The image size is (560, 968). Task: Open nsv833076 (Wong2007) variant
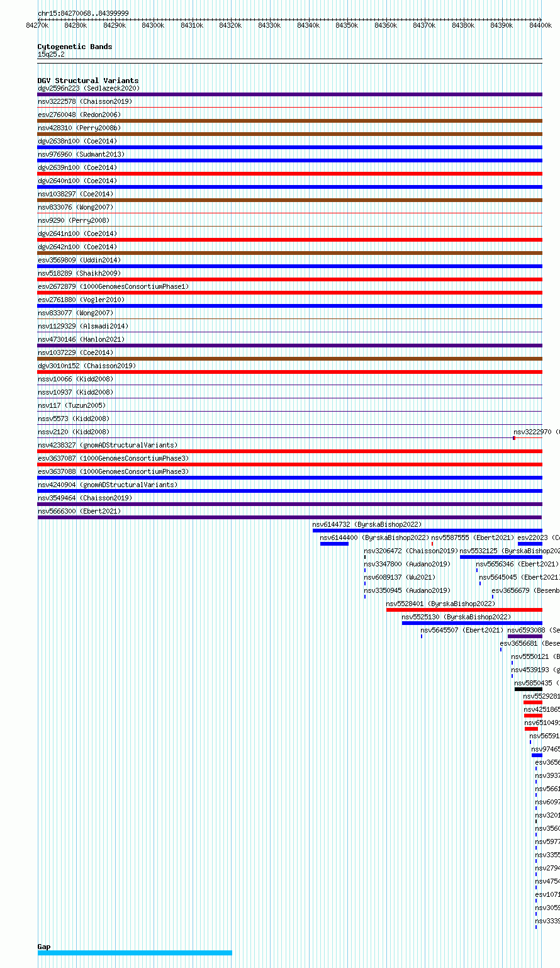pos(76,207)
